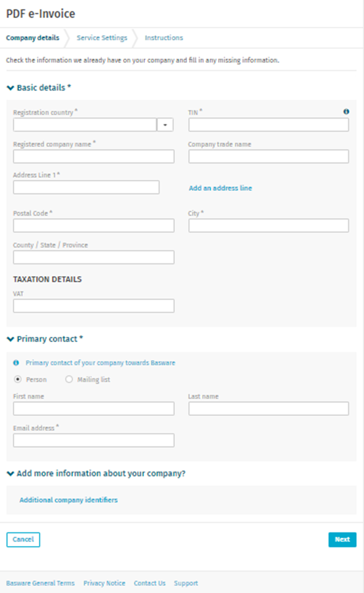Select the Mailing list radio button
364x593 pixels.
click(x=69, y=379)
